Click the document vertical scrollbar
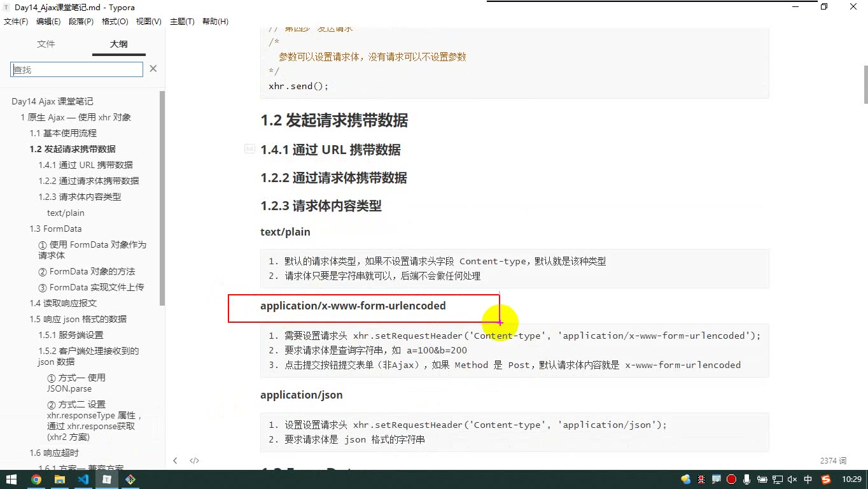The width and height of the screenshot is (868, 489). coord(865,84)
